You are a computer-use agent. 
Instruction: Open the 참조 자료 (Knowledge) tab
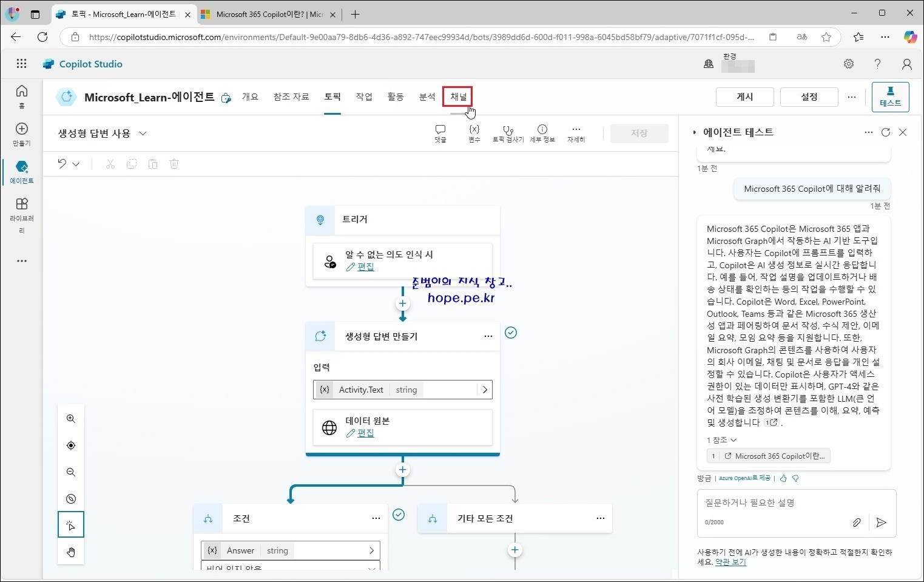291,96
